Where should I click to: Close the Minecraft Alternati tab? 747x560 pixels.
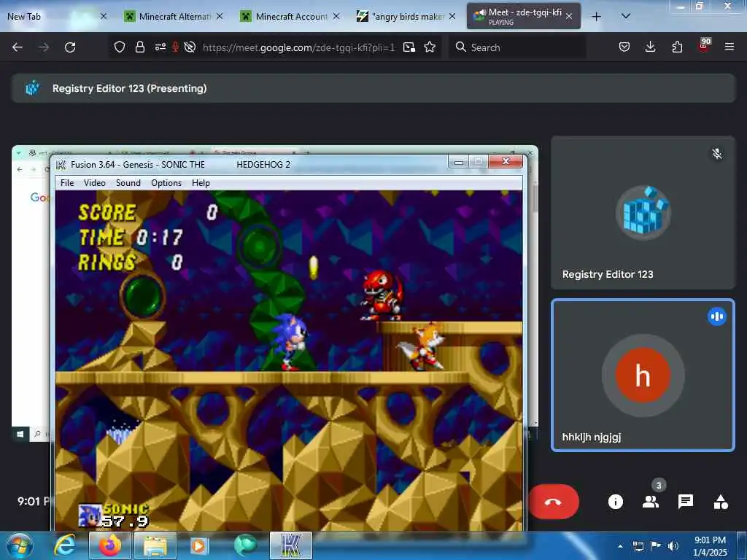click(219, 16)
